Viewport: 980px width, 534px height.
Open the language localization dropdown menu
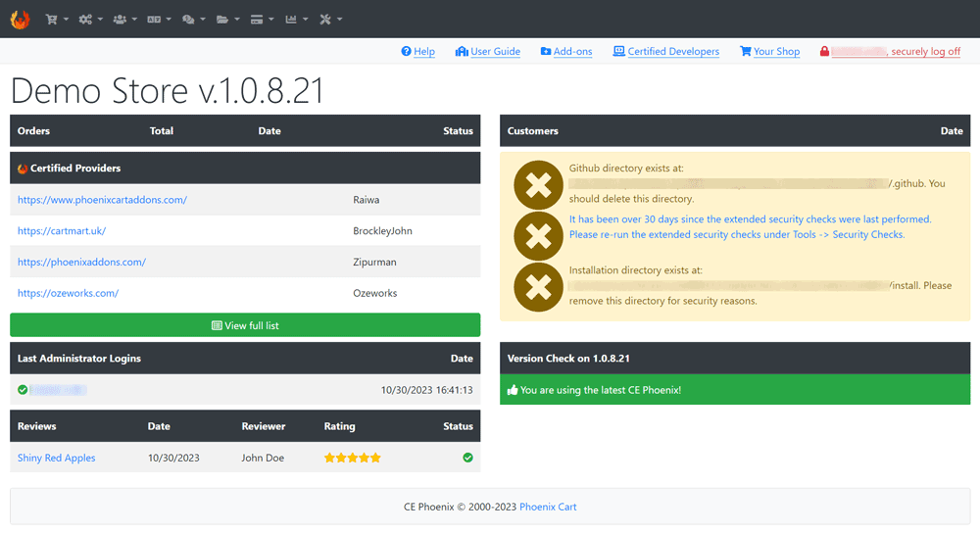(x=159, y=20)
